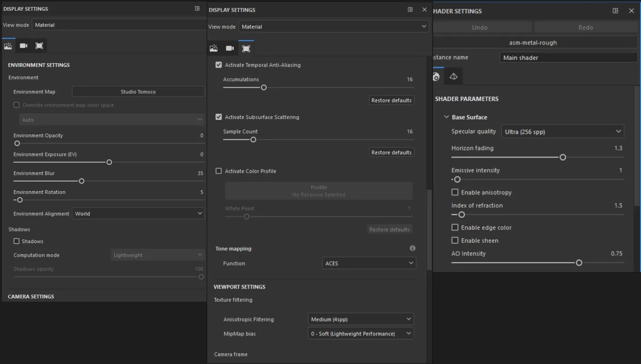Screen dimensions: 641x364
Task: Restore defaults for Color Profile
Action: tap(389, 230)
